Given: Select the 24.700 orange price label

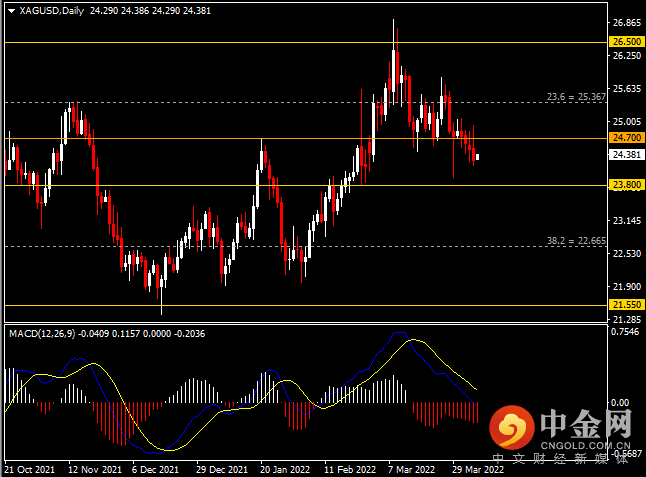Looking at the screenshot, I should (627, 138).
